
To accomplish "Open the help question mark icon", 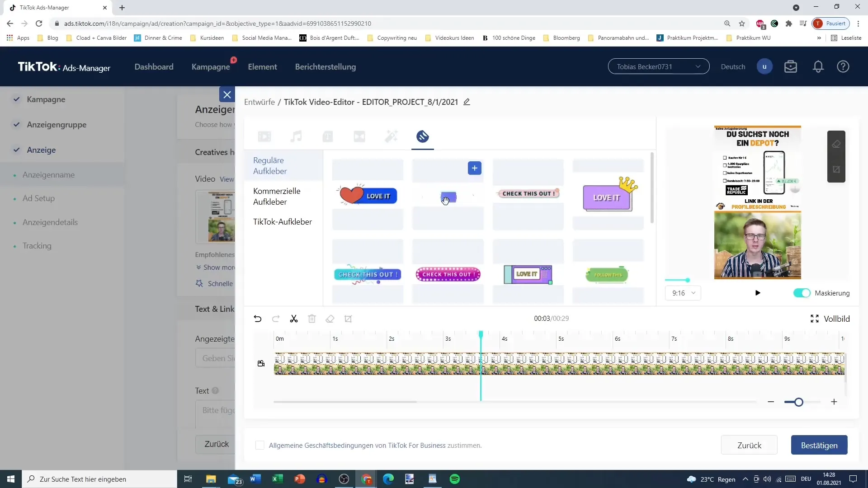I will (x=843, y=67).
